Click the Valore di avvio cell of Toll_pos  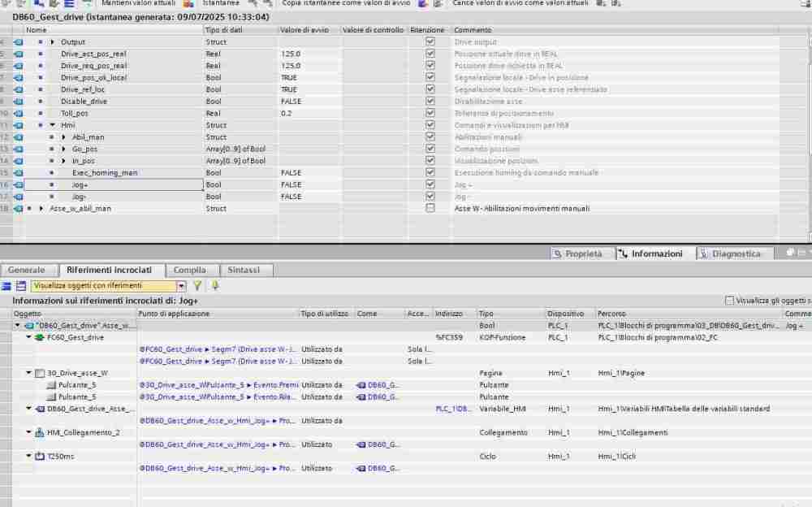[309, 114]
